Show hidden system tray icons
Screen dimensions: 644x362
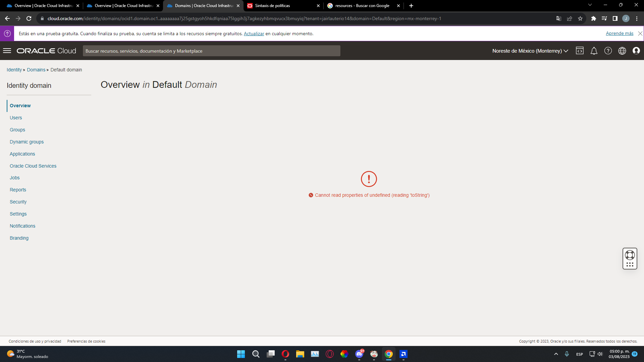coord(556,354)
